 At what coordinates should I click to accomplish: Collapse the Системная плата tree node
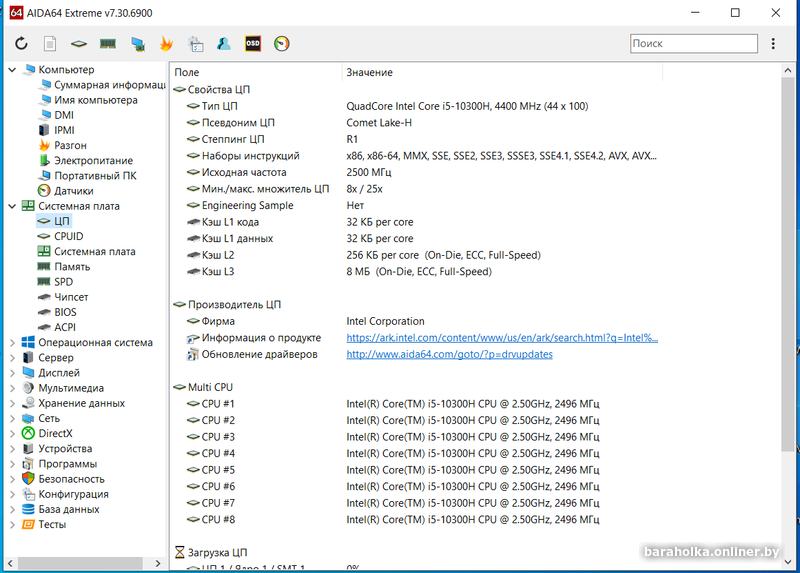click(13, 206)
